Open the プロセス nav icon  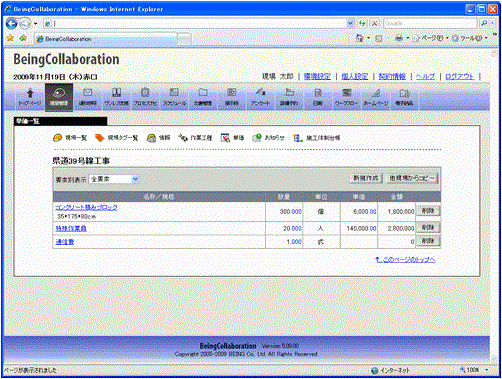pos(145,97)
